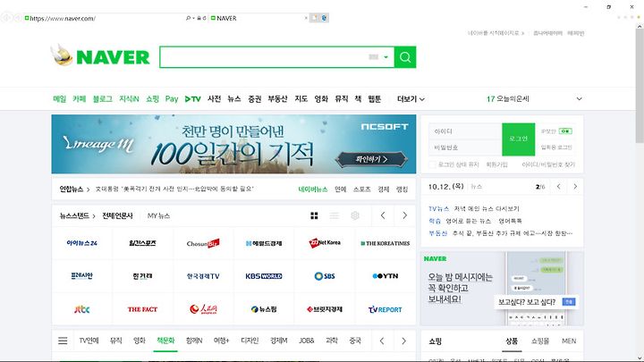This screenshot has width=644, height=362.
Task: Open the 메일 service menu
Action: tap(60, 99)
